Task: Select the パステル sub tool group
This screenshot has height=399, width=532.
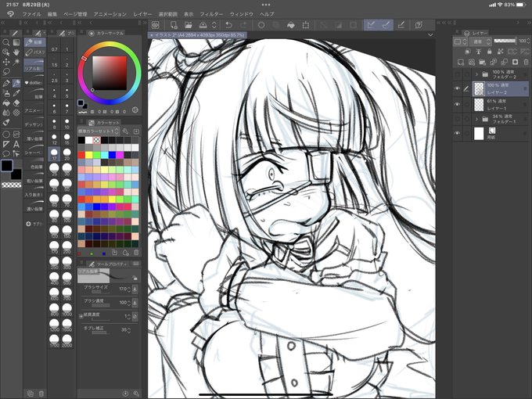Action: (x=35, y=52)
